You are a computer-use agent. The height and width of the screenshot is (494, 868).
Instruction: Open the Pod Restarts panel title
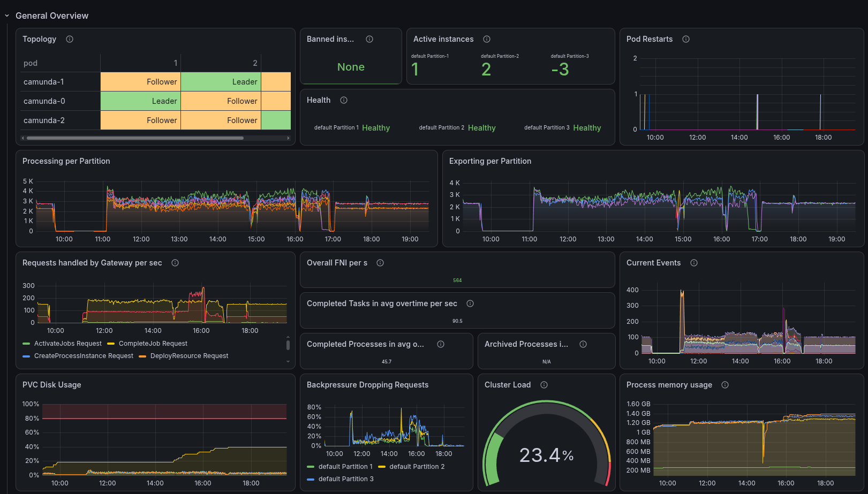coord(650,39)
